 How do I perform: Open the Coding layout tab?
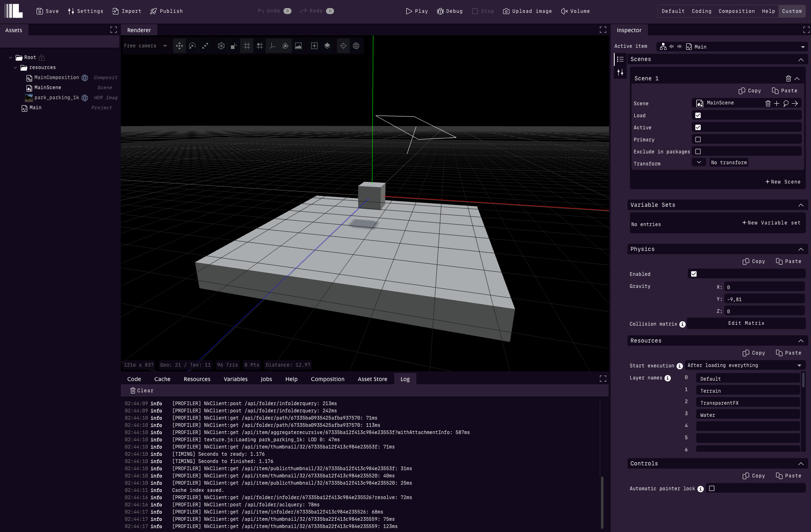click(x=701, y=11)
